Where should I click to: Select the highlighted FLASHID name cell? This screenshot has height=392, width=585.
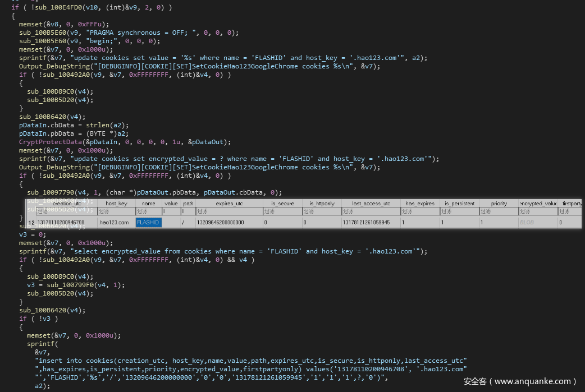[148, 223]
